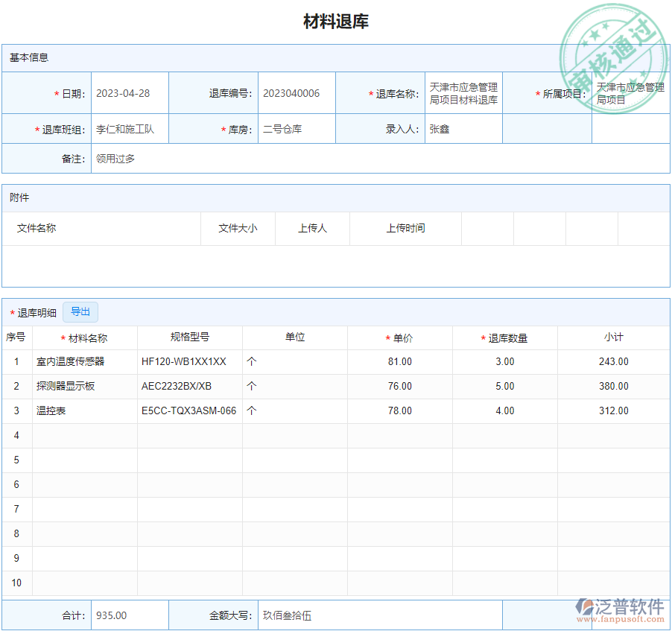
Task: Click spec cell AEC2232BX/XB
Action: tap(177, 387)
